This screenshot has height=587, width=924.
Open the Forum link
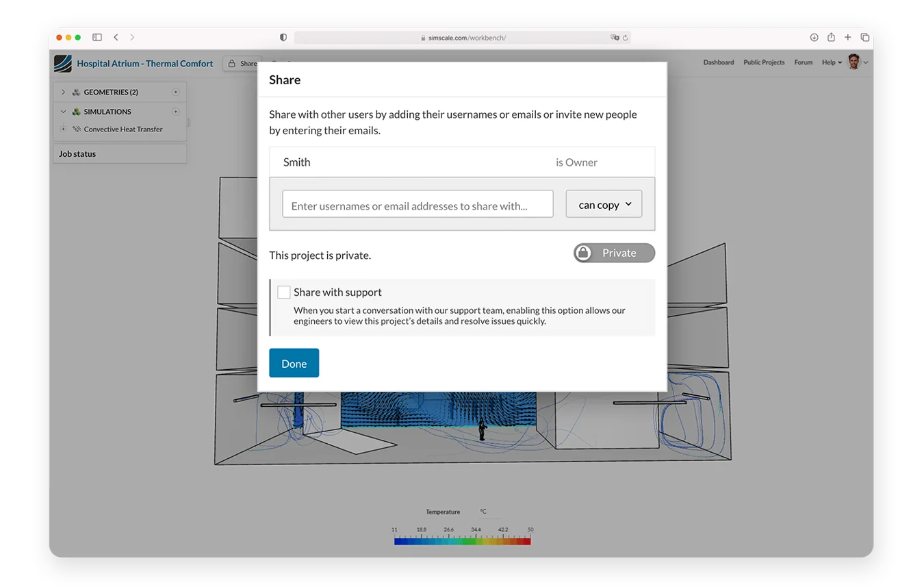(803, 62)
